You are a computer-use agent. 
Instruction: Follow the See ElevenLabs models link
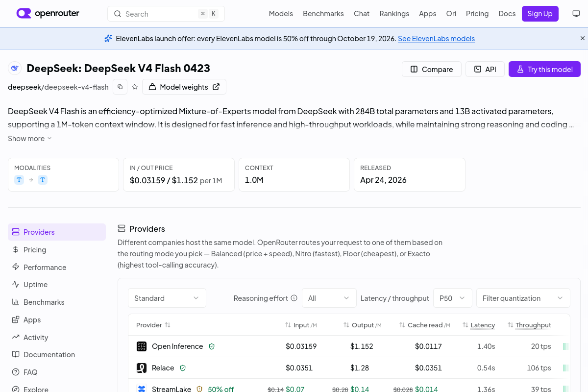436,38
